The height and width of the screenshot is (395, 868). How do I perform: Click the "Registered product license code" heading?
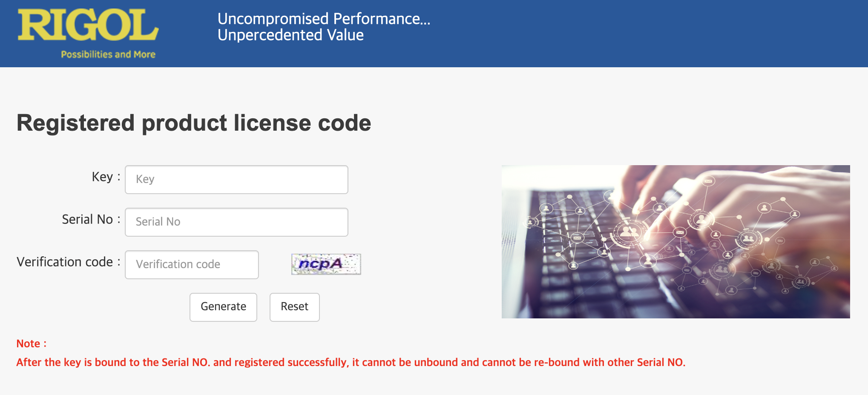[x=194, y=123]
